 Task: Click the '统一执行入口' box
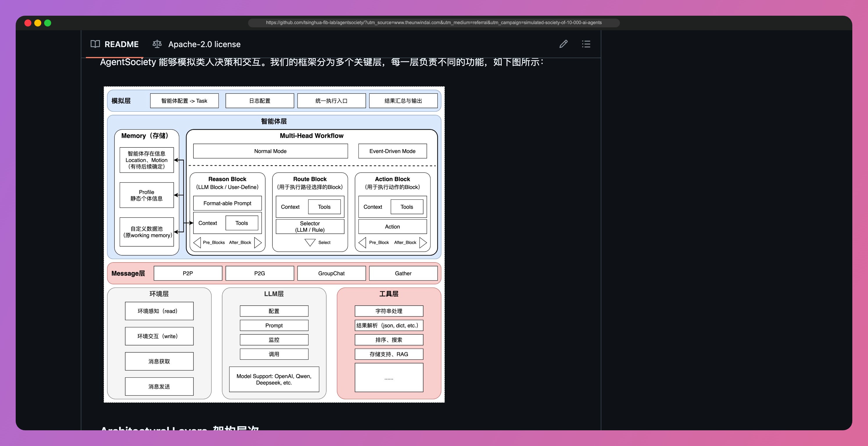point(331,101)
